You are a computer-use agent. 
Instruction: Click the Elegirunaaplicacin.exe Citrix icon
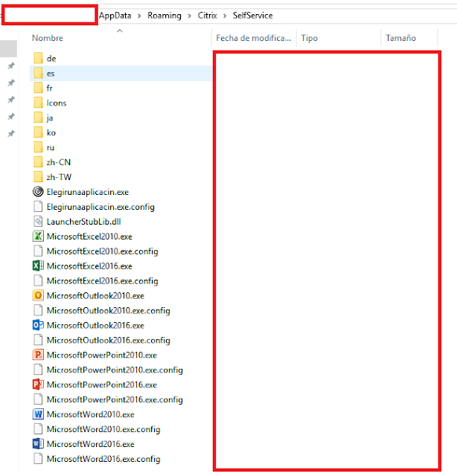[x=38, y=192]
